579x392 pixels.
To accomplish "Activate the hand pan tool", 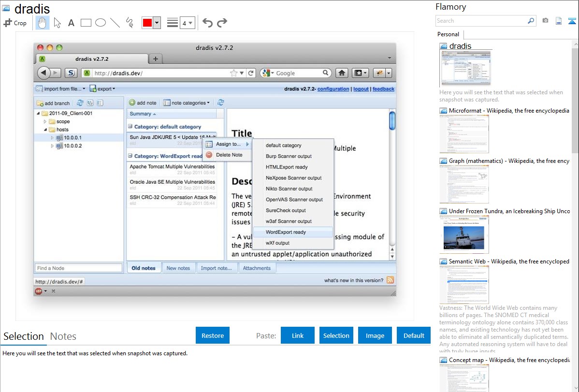I will [x=42, y=23].
